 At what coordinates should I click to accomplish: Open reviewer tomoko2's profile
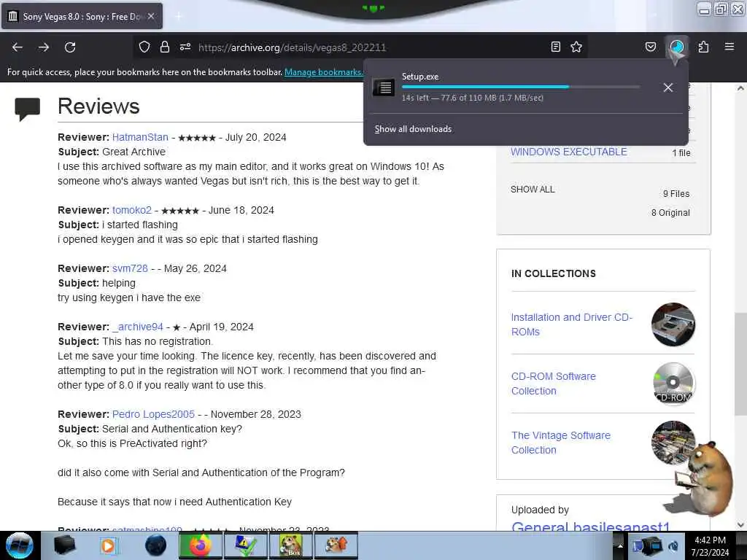coord(132,210)
